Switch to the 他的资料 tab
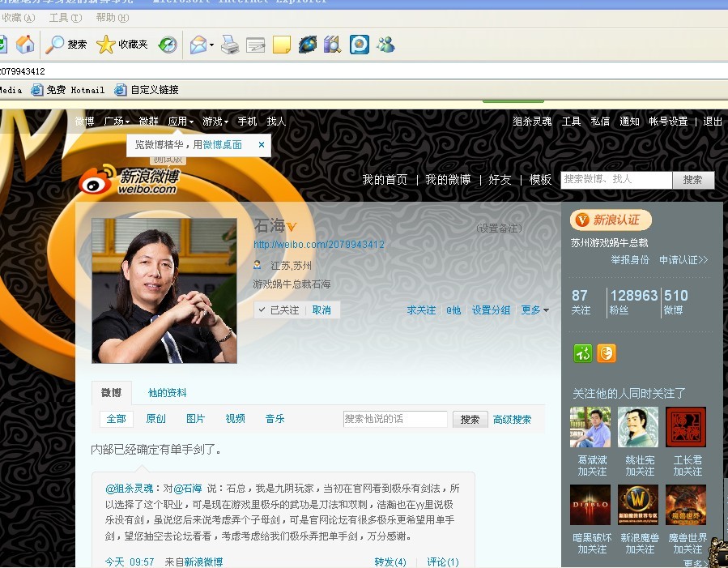This screenshot has width=728, height=568. pyautogui.click(x=167, y=393)
